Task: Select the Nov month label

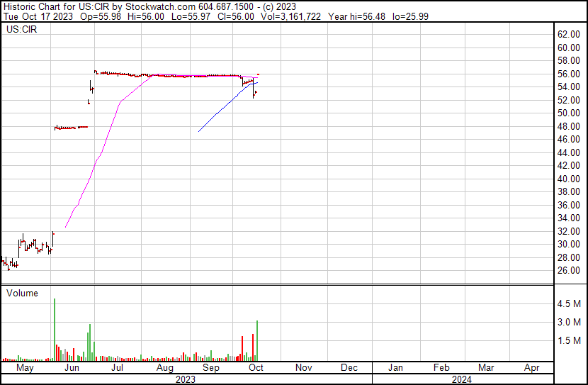Action: coord(303,367)
